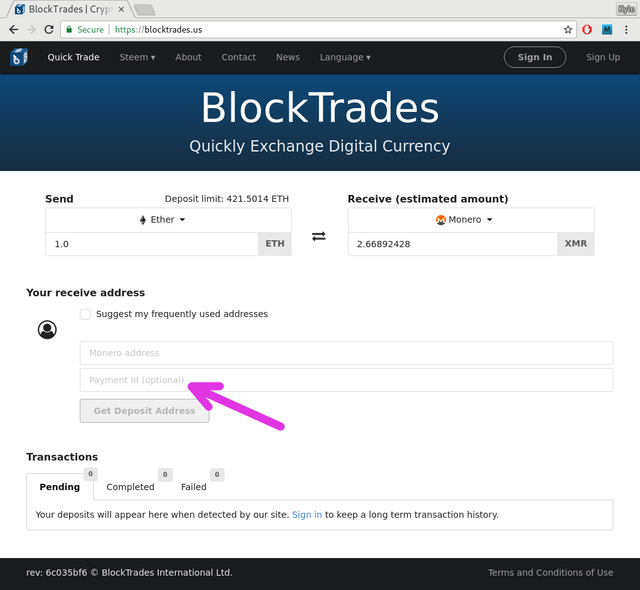Expand the Steem menu
Viewport: 640px width, 590px height.
click(137, 57)
